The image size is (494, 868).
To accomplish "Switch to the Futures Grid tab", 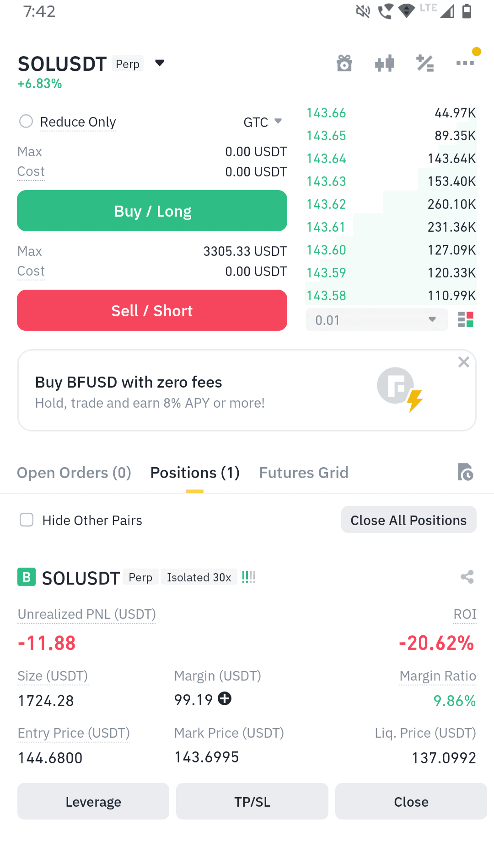I will tap(304, 473).
